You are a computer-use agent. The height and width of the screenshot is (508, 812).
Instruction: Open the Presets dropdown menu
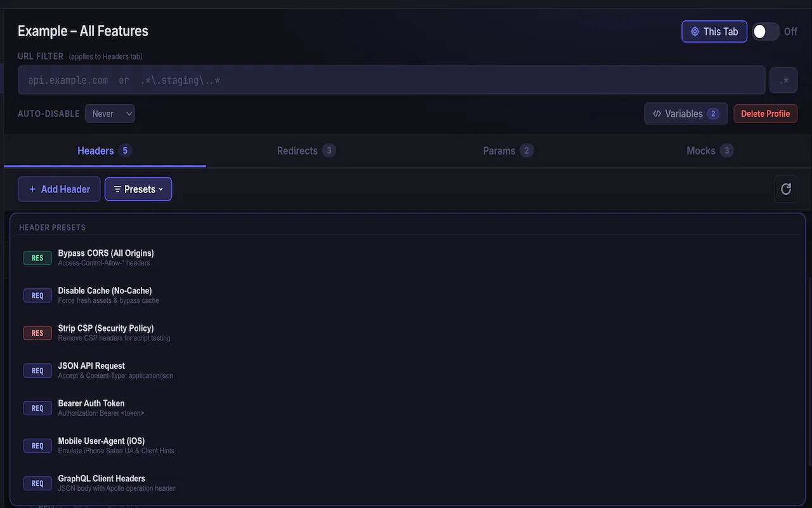[138, 189]
